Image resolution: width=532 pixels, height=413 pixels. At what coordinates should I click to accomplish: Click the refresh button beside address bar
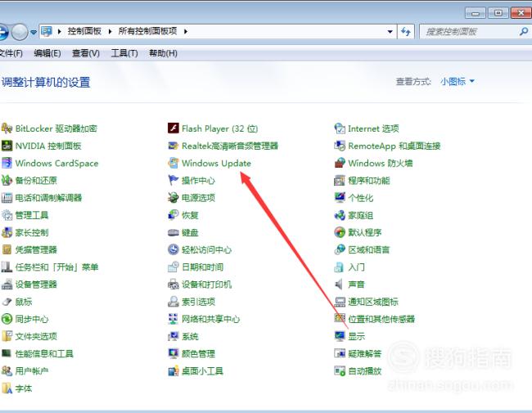point(406,32)
